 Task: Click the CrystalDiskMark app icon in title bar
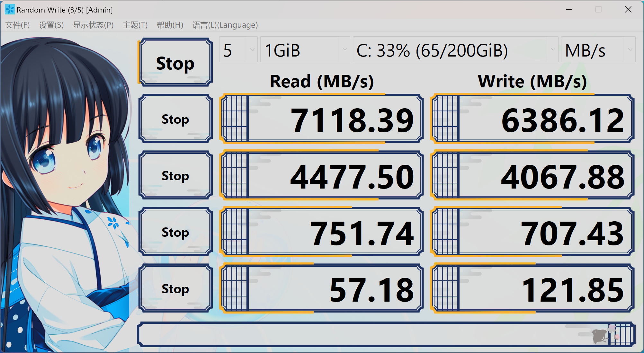pos(10,10)
